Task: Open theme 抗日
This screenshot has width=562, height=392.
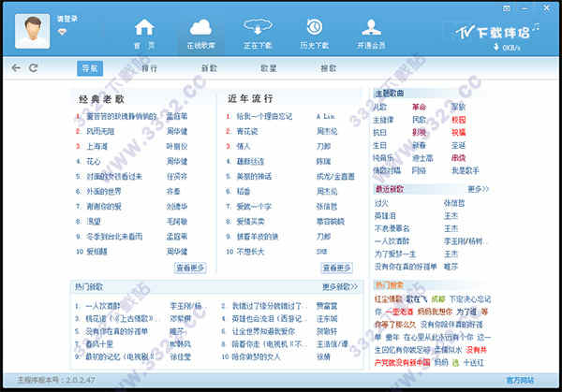Action: click(380, 133)
